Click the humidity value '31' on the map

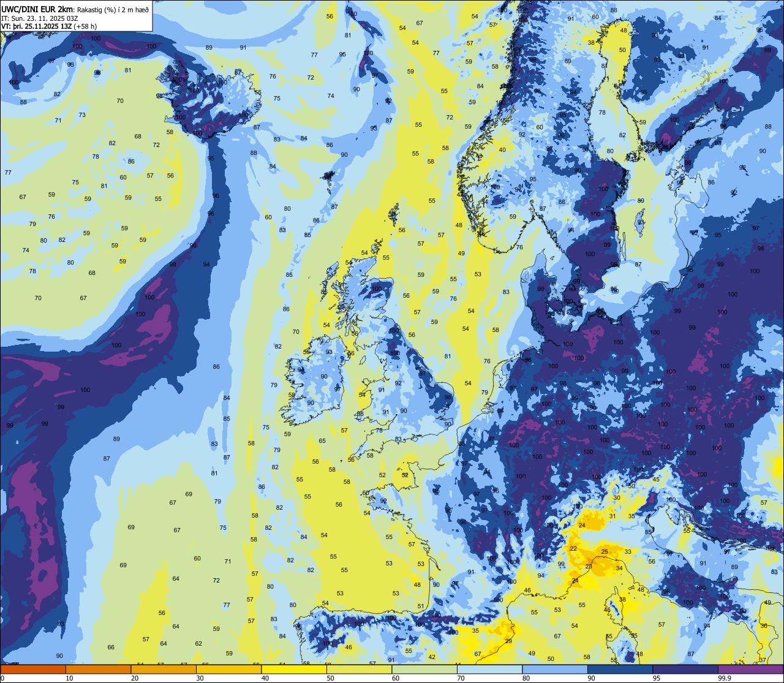pos(612,516)
